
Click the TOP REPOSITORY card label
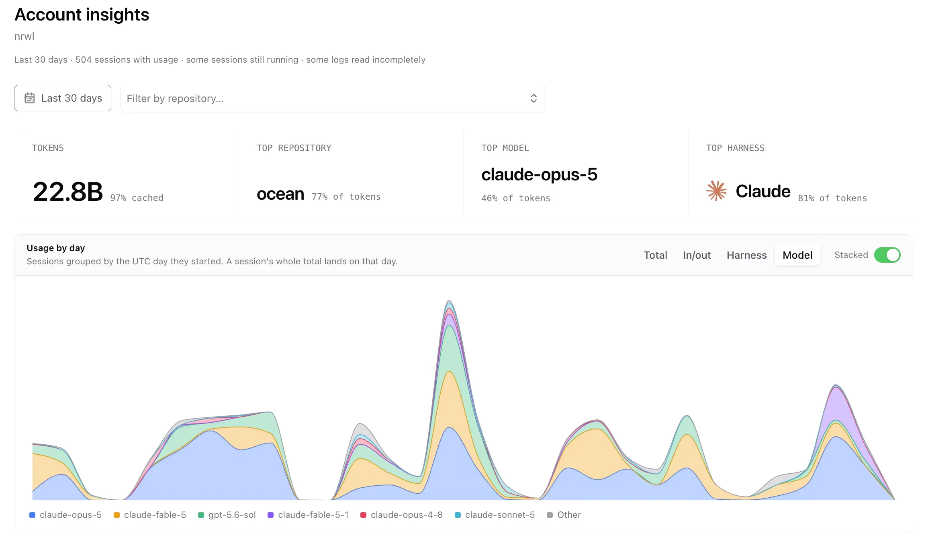click(x=294, y=148)
